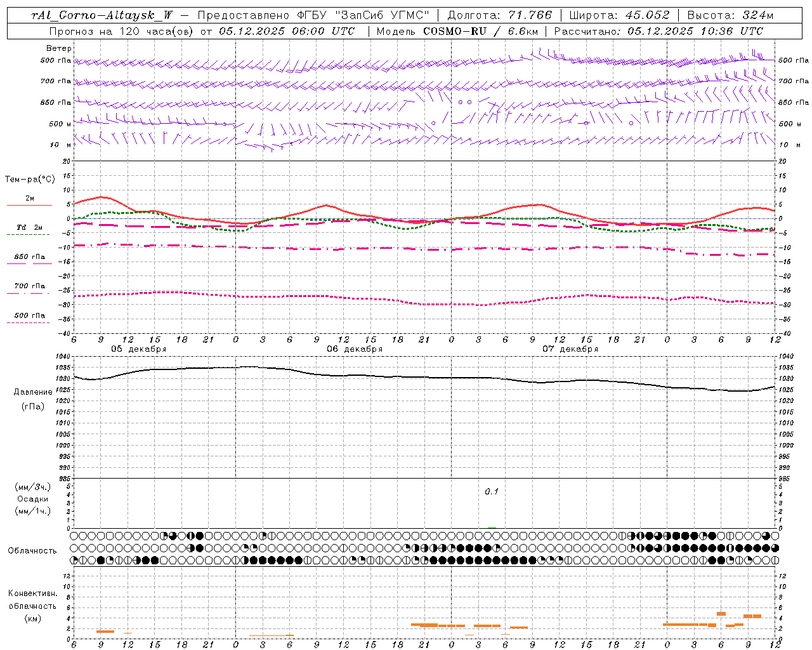Click the pink dotted sample under '500 гПа' legend

coord(29,322)
